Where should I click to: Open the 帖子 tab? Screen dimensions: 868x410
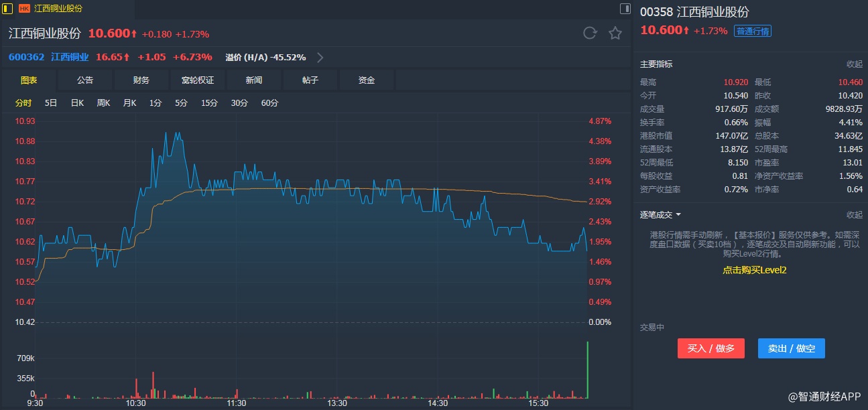click(310, 80)
